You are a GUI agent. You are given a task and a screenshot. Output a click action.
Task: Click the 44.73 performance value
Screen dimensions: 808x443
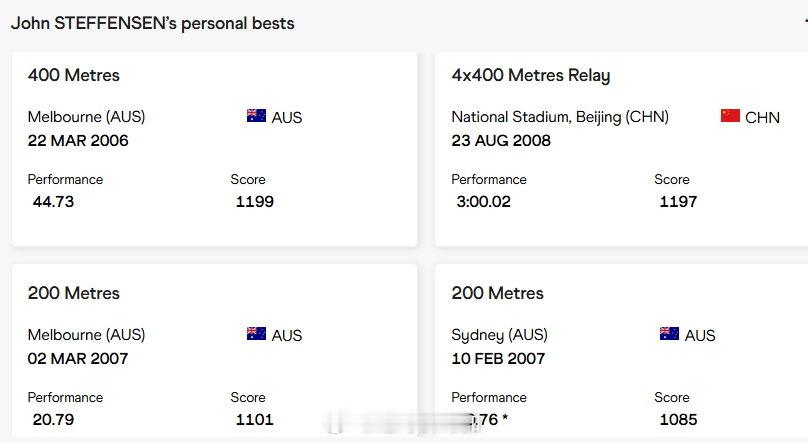[x=53, y=201]
